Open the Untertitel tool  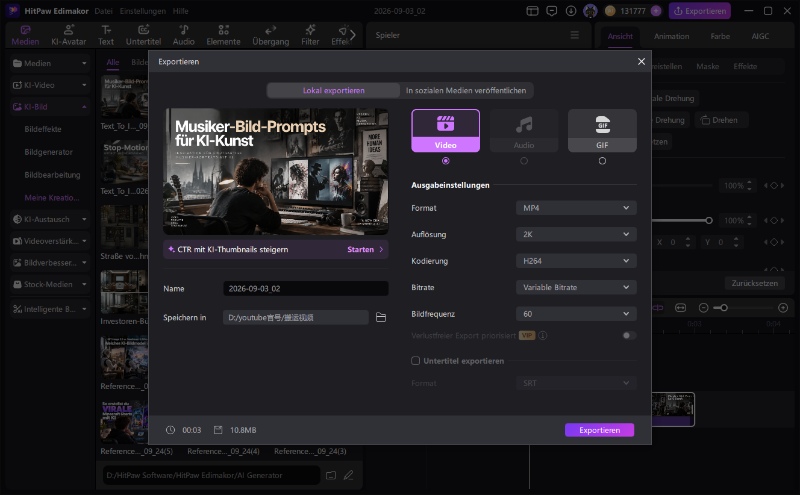pos(143,36)
